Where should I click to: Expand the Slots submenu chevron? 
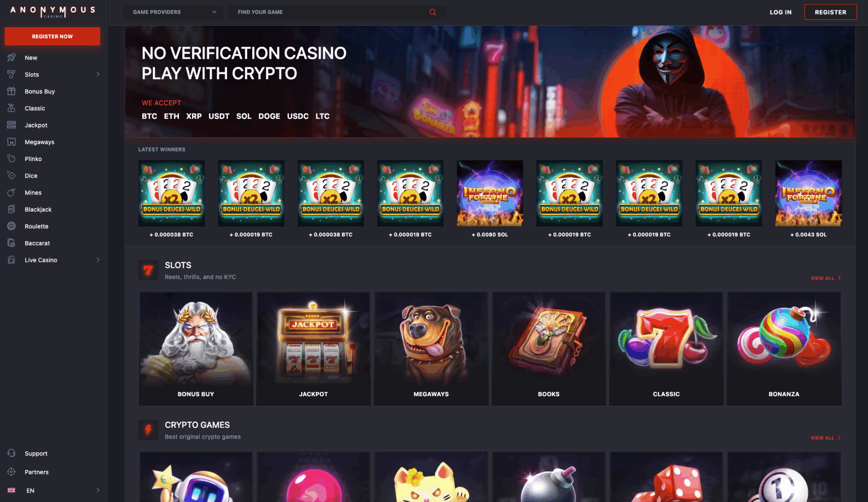(98, 75)
